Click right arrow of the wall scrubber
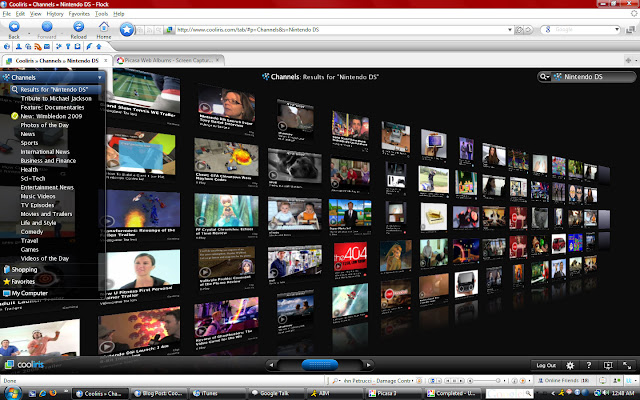The image size is (640, 400). click(369, 365)
